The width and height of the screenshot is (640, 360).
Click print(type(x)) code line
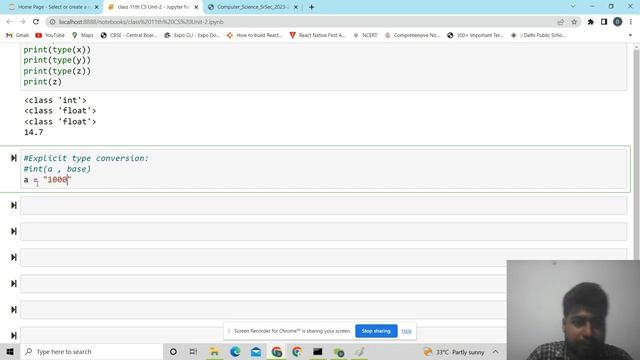[57, 50]
